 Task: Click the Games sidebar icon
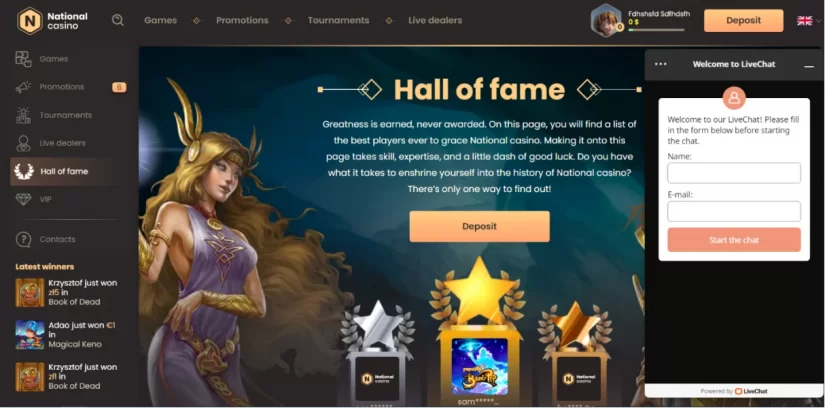coord(23,59)
